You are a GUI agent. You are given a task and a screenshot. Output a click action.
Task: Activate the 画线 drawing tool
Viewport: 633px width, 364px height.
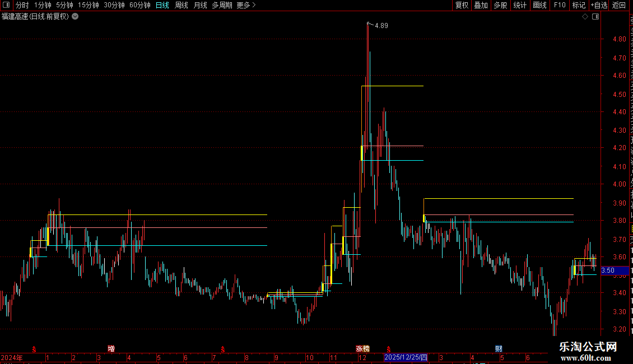(540, 5)
